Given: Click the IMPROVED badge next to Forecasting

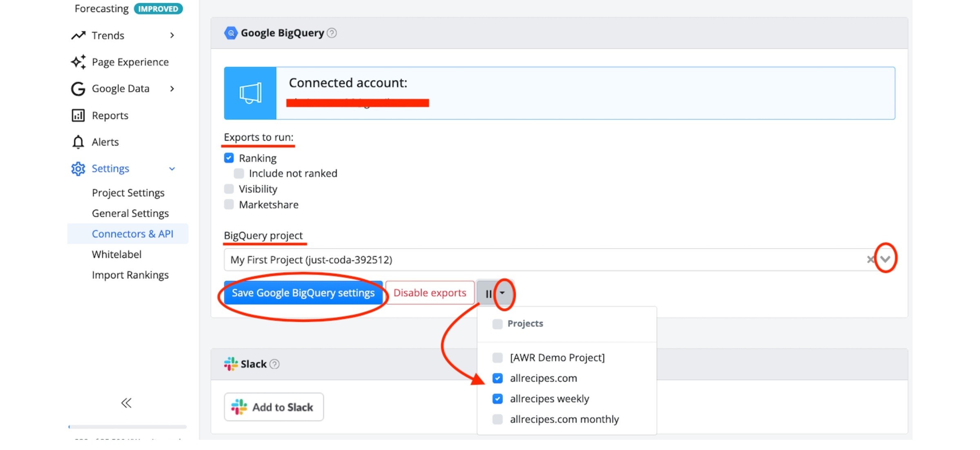Looking at the screenshot, I should 158,9.
